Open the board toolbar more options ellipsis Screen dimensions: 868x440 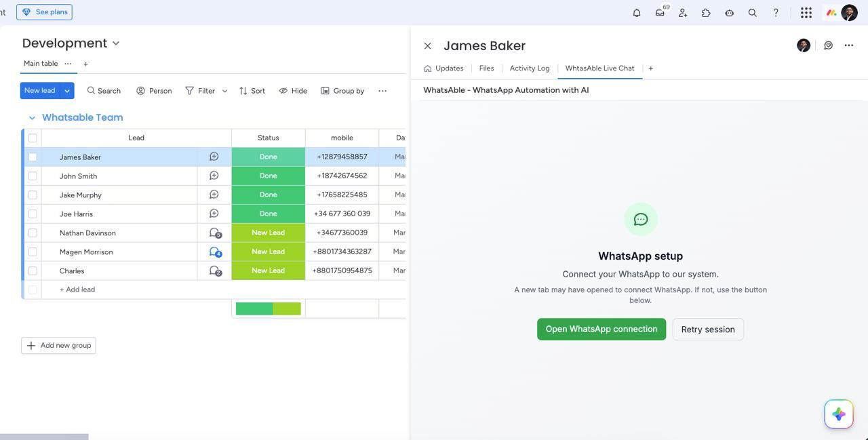click(382, 90)
